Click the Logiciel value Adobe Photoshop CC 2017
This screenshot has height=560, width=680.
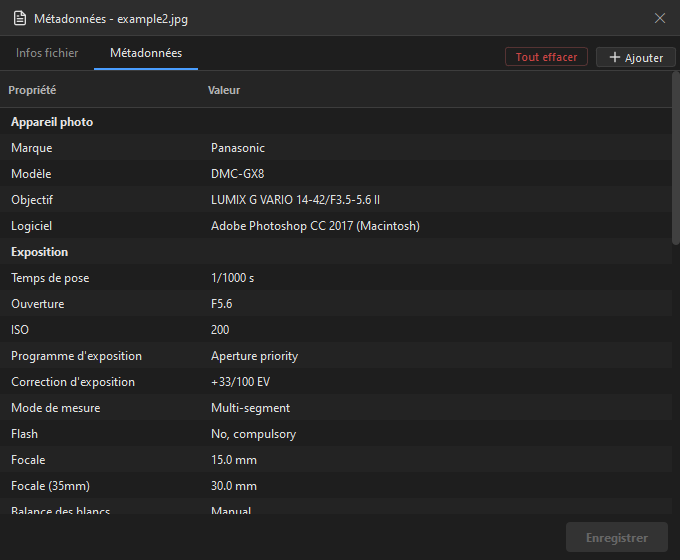pyautogui.click(x=315, y=226)
